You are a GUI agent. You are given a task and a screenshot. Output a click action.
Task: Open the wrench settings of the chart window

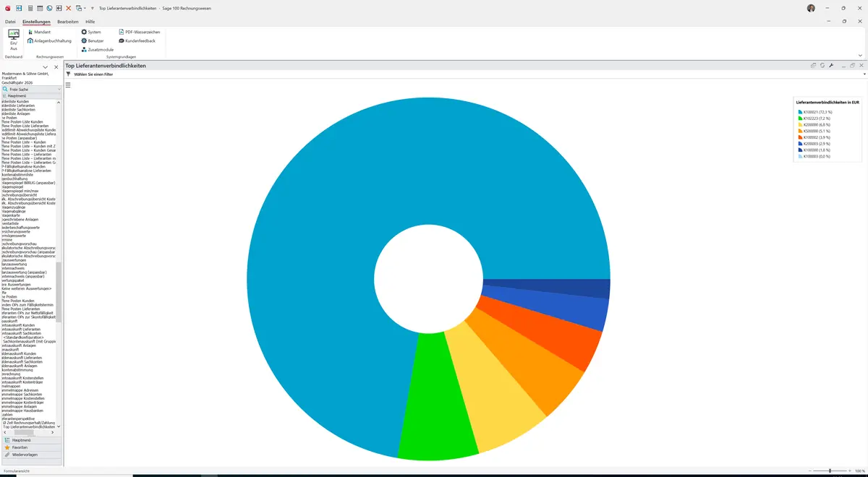[x=831, y=66]
